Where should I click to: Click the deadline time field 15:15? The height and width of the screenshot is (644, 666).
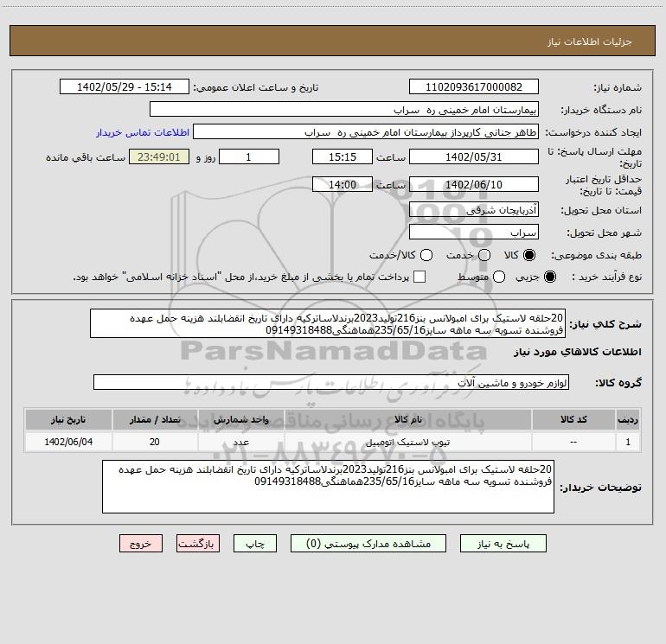click(x=343, y=157)
